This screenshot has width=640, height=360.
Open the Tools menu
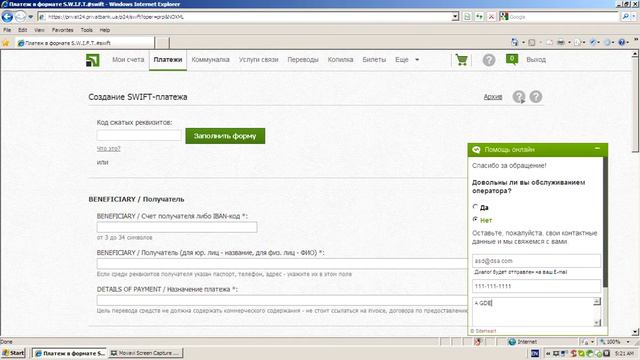tap(87, 30)
